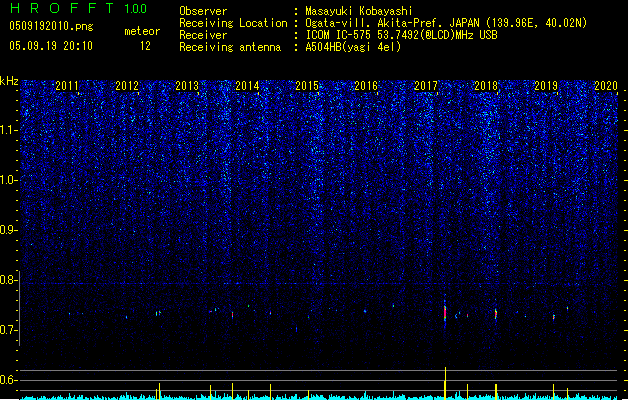The image size is (629, 400).
Task: Click the 2012 time marker
Action: click(x=127, y=86)
